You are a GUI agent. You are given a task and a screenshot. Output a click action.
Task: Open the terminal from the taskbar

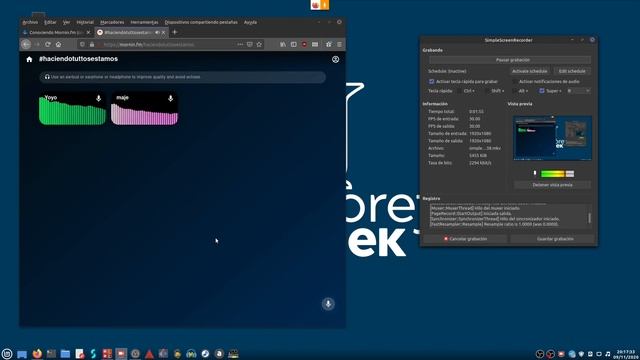pos(51,353)
